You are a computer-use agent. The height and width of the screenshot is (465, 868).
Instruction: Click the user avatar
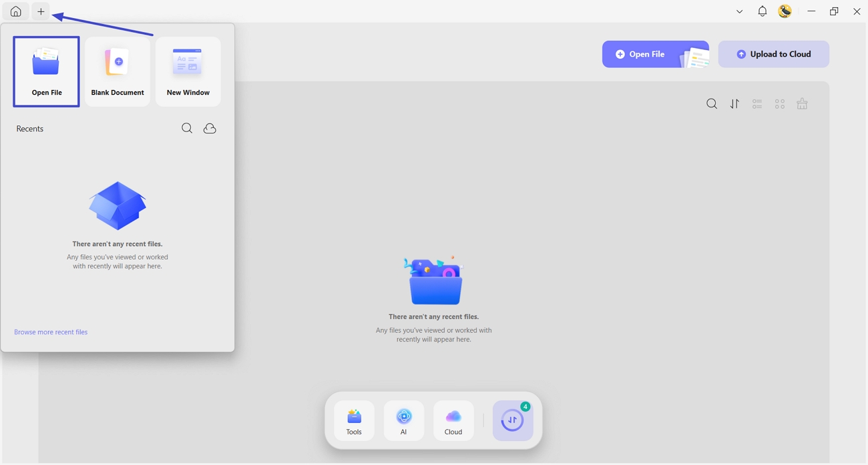[785, 11]
